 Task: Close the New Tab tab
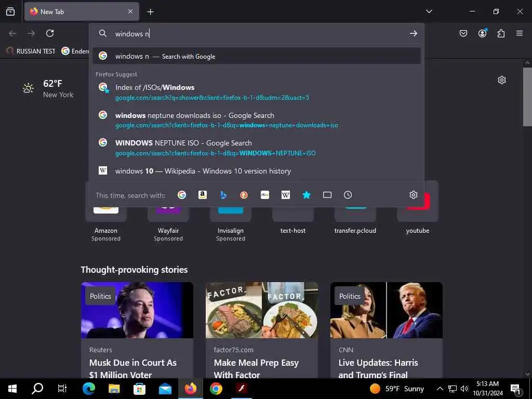tap(130, 11)
